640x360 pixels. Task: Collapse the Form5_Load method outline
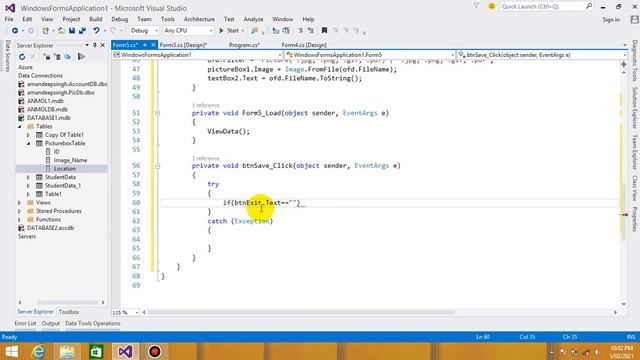pyautogui.click(x=158, y=113)
